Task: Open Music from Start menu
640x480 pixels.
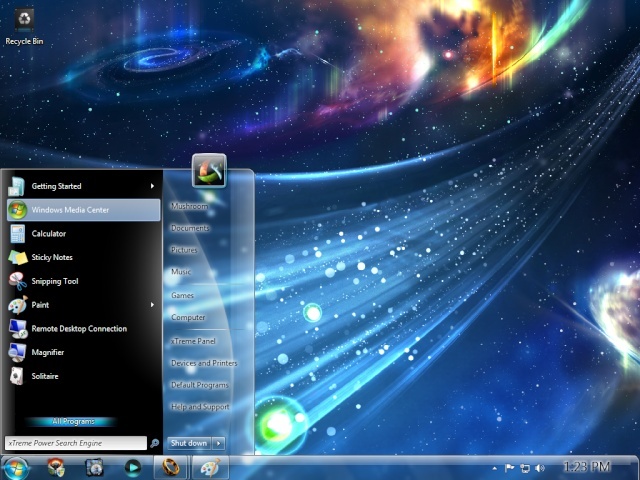Action: (181, 271)
